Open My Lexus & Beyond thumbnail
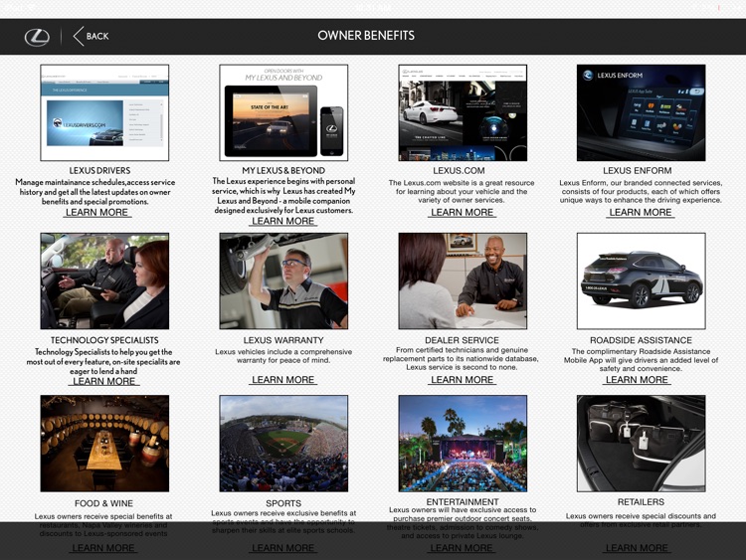The height and width of the screenshot is (560, 746). [283, 112]
